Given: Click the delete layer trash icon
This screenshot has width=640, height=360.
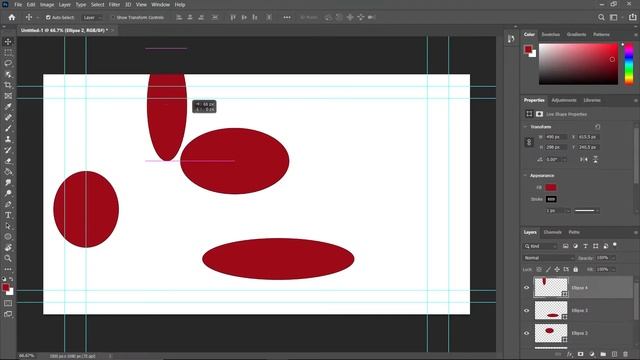Looking at the screenshot, I should pyautogui.click(x=626, y=354).
